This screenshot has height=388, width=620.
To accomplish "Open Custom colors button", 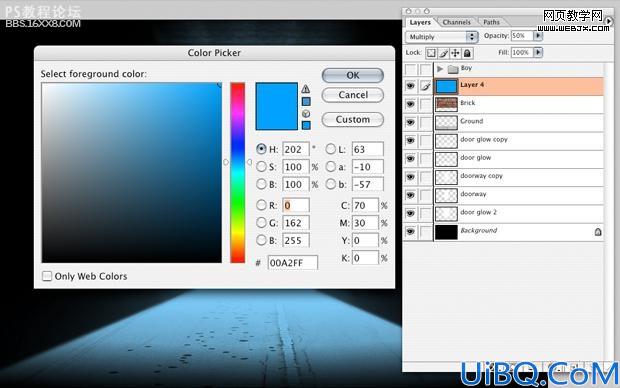I will click(353, 119).
